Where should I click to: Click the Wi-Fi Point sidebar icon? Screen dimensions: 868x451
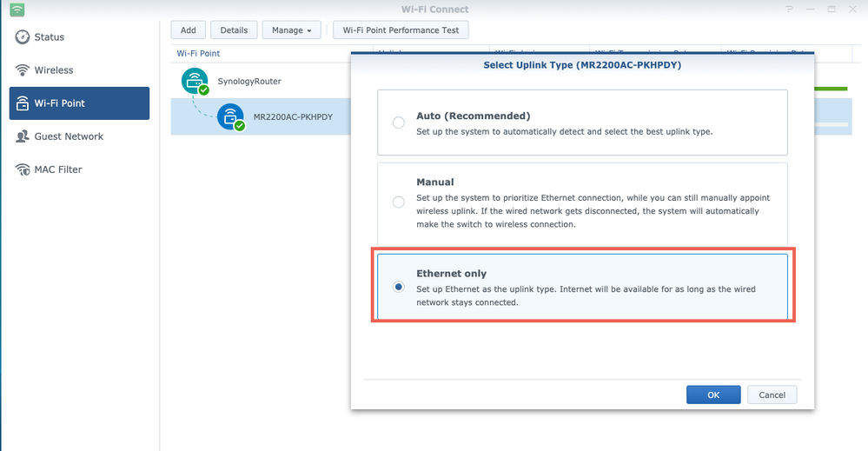pyautogui.click(x=22, y=103)
